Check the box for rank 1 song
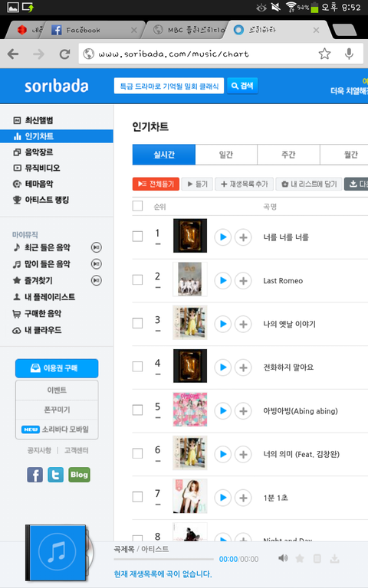Image resolution: width=368 pixels, height=588 pixels. point(137,237)
